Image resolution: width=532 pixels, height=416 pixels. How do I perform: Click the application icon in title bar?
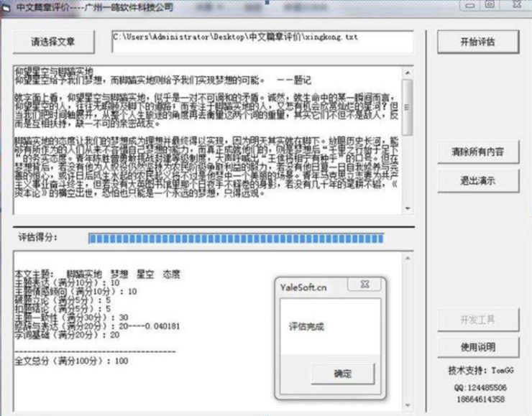point(6,8)
